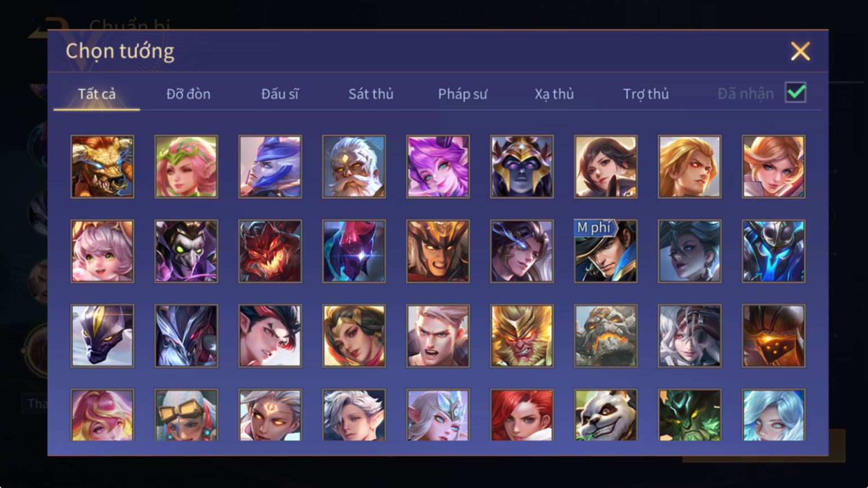Show the Trợ thủ hero list
The image size is (868, 488).
pyautogui.click(x=646, y=94)
